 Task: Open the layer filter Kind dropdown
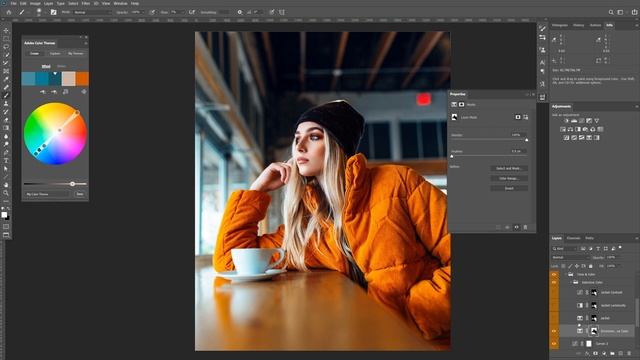click(x=564, y=249)
